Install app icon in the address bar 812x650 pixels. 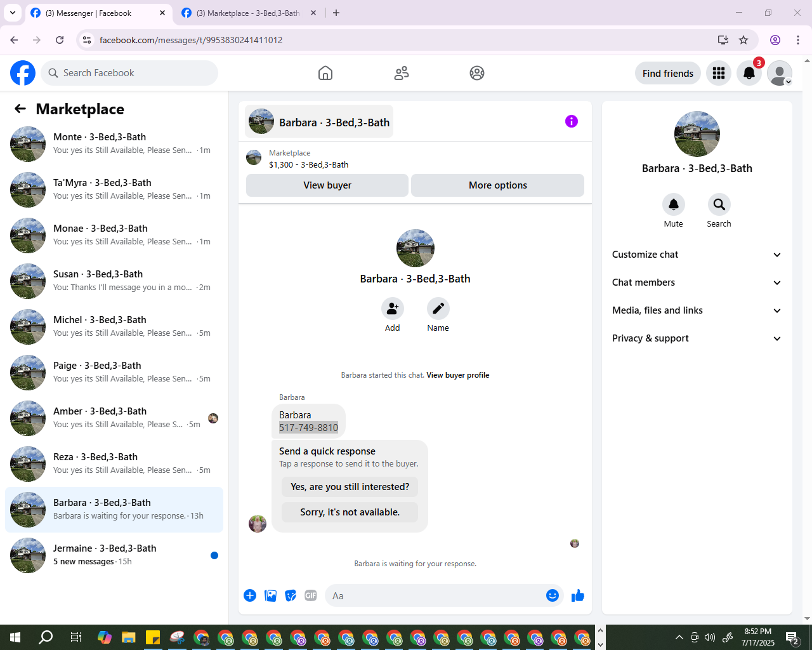(x=723, y=40)
